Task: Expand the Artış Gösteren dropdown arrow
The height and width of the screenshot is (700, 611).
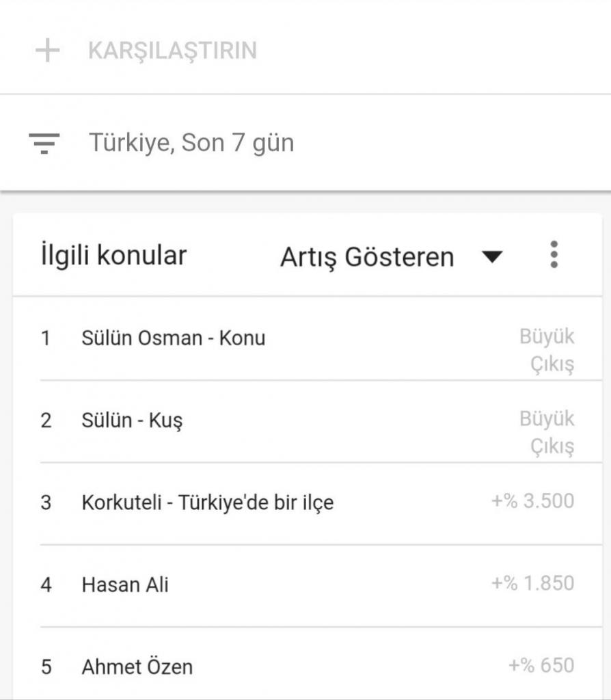Action: point(492,256)
